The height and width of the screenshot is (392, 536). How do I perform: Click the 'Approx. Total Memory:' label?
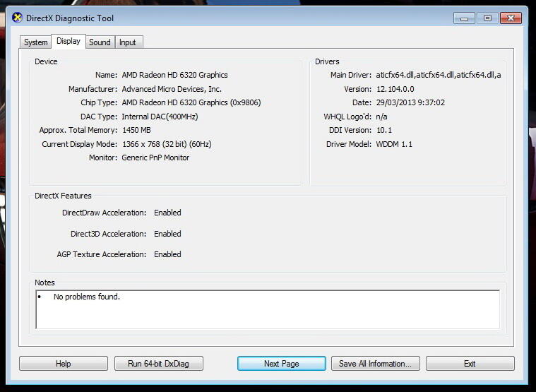click(78, 130)
